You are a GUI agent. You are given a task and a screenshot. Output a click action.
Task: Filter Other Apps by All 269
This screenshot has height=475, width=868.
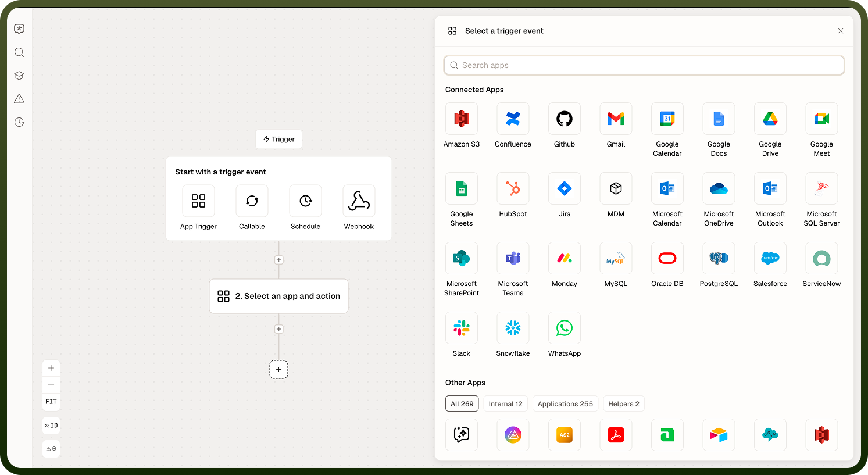point(462,404)
